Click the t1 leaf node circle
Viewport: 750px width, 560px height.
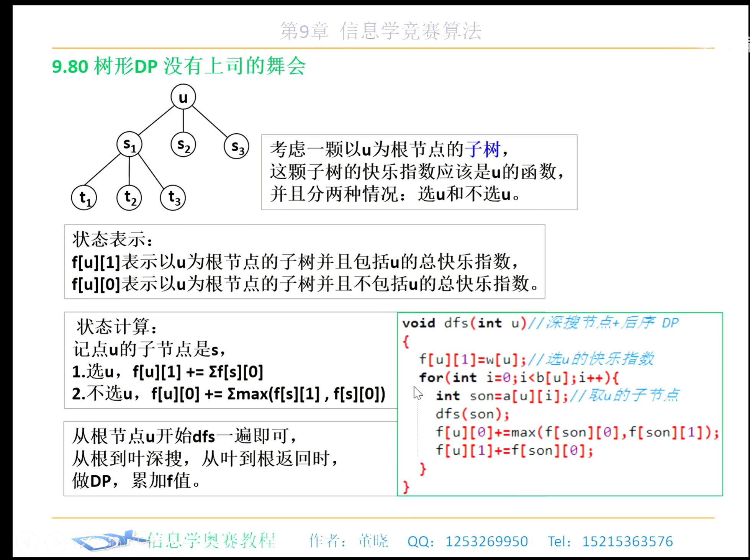pyautogui.click(x=84, y=198)
